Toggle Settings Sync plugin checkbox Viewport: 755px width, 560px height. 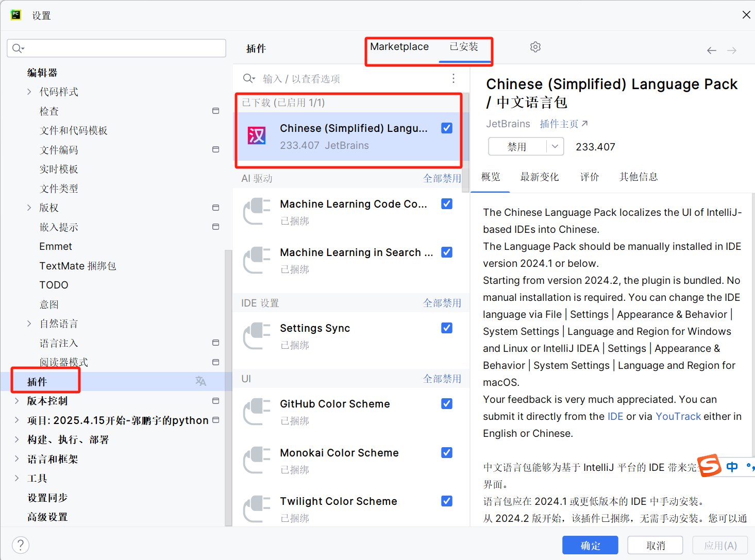tap(447, 328)
